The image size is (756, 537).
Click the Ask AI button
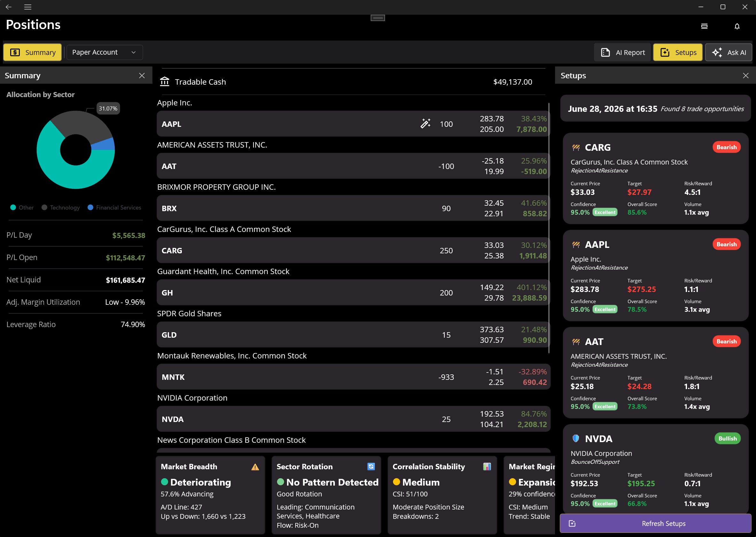point(729,52)
